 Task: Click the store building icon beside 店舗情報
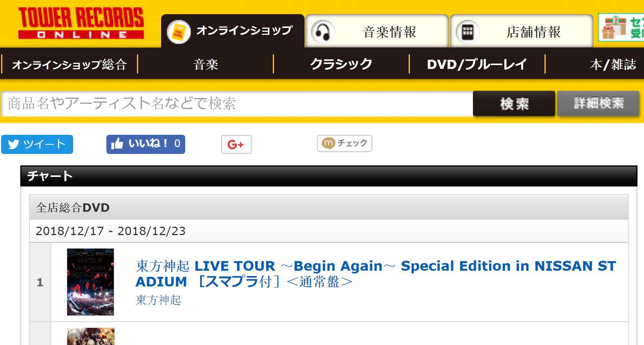click(467, 32)
